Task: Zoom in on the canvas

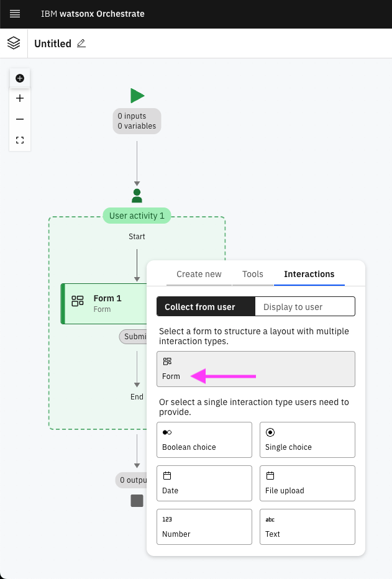Action: 20,98
